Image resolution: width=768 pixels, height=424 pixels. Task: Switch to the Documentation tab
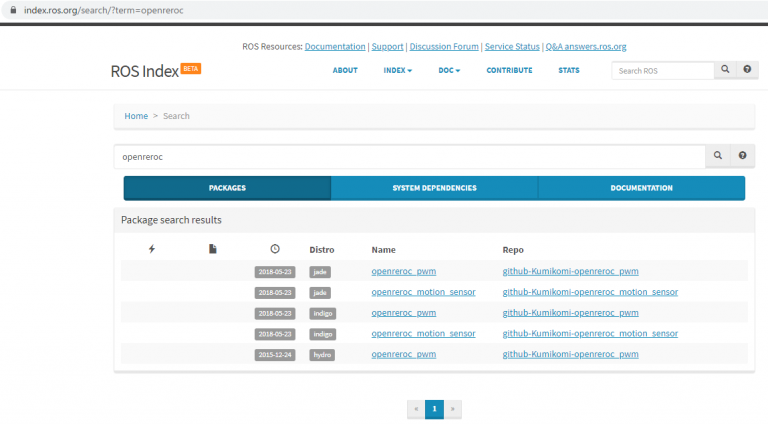click(x=641, y=188)
